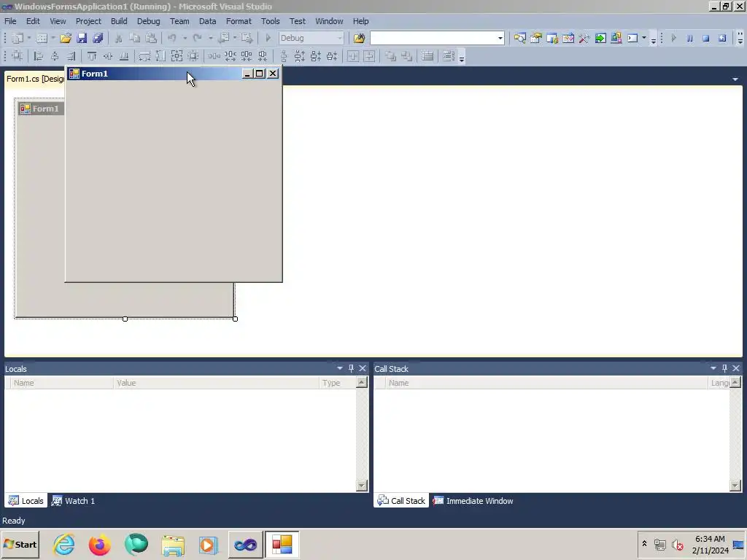The height and width of the screenshot is (560, 747).
Task: Click the Bring to Front icon
Action: (x=391, y=56)
